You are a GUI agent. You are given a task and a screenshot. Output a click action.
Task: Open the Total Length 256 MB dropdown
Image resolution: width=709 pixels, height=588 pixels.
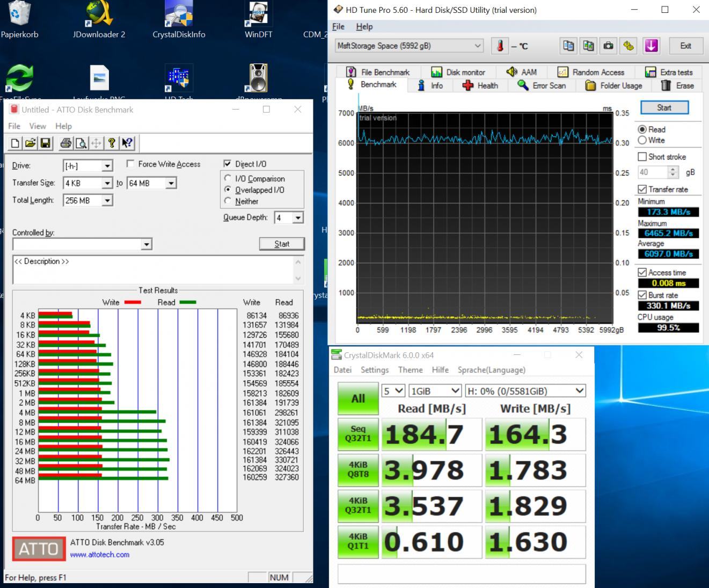[107, 200]
